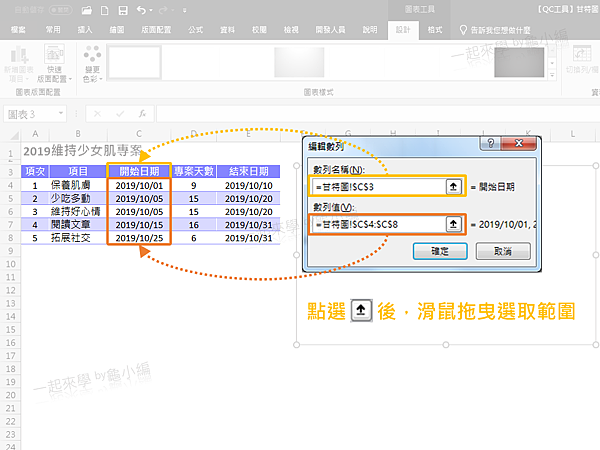Click the select-all corner triangle
600x450 pixels.
click(14, 135)
